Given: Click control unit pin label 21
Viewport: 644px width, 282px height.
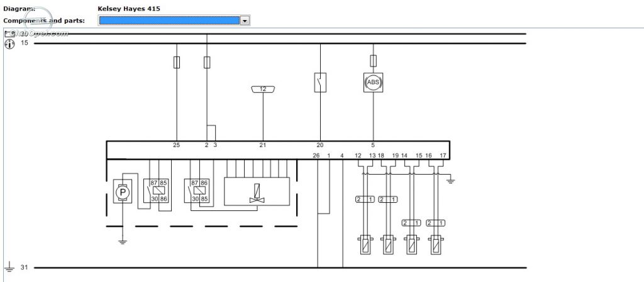Looking at the screenshot, I should [x=263, y=145].
